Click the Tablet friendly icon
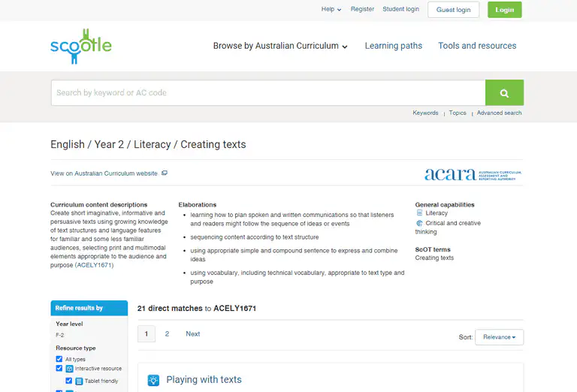The image size is (577, 392). click(x=79, y=381)
